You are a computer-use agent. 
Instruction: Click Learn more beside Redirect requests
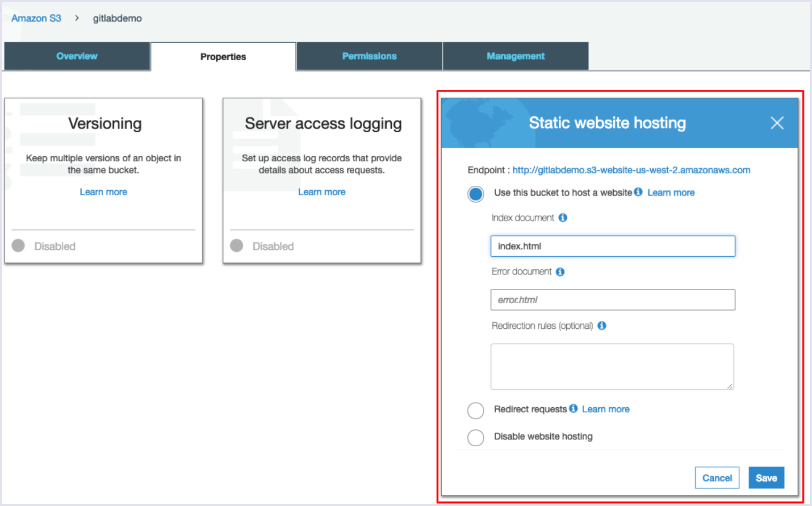pos(606,409)
